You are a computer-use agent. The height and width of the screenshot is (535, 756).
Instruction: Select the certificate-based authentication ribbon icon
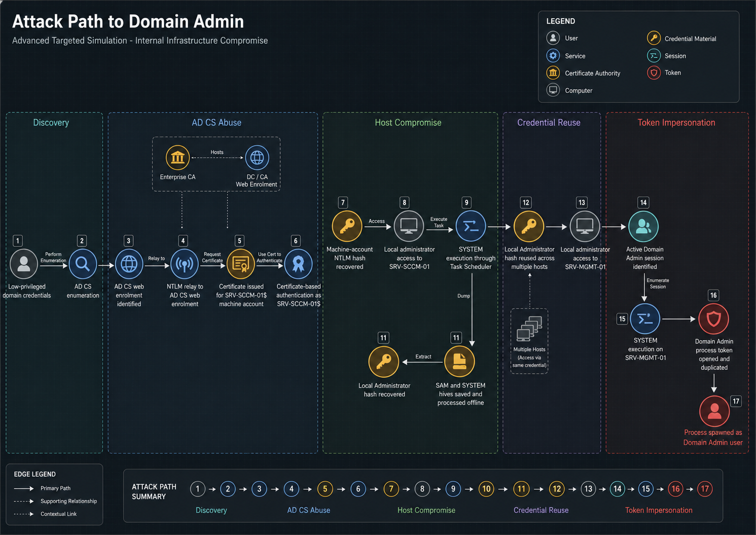pos(299,264)
